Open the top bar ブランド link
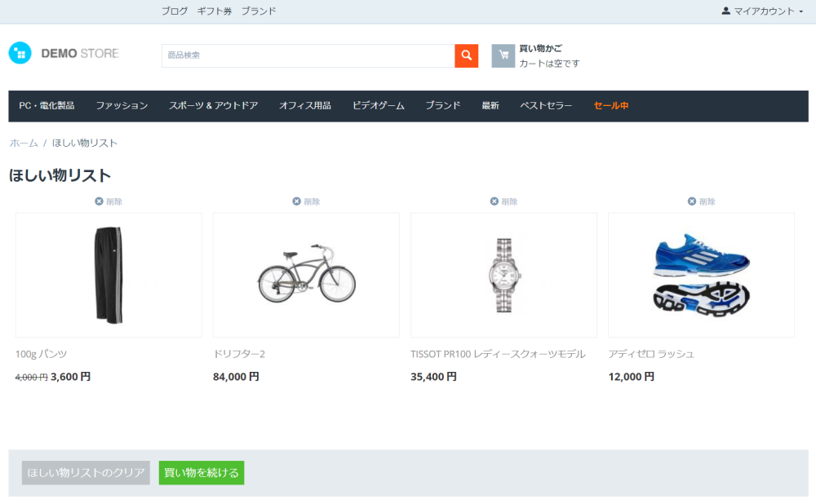This screenshot has height=504, width=816. coord(259,11)
